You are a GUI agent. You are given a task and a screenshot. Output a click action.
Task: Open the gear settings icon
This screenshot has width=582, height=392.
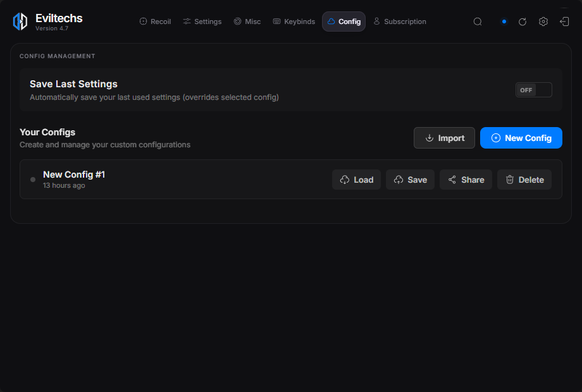543,21
